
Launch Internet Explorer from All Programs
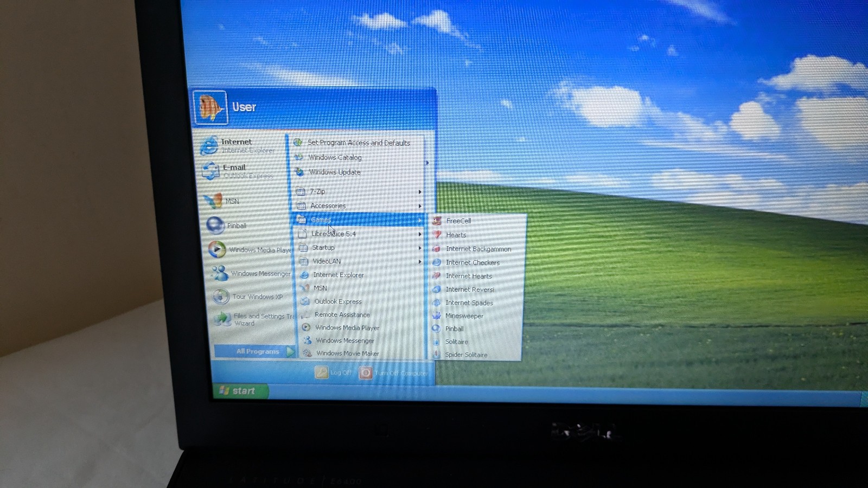(x=361, y=275)
